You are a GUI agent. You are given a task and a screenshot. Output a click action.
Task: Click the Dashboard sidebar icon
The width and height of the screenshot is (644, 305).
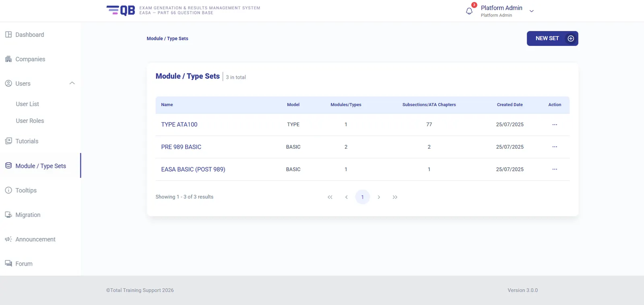click(x=8, y=35)
